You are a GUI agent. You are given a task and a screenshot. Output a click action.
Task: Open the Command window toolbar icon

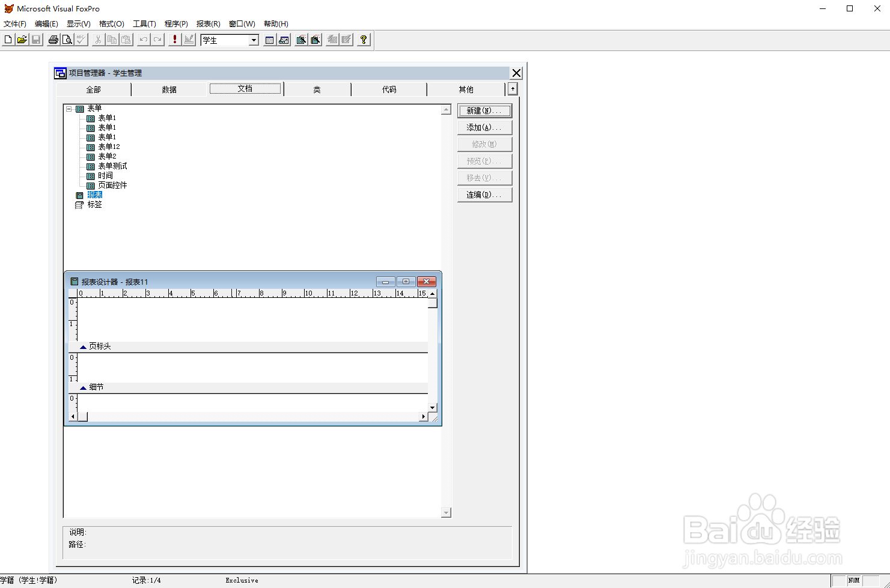(x=270, y=40)
